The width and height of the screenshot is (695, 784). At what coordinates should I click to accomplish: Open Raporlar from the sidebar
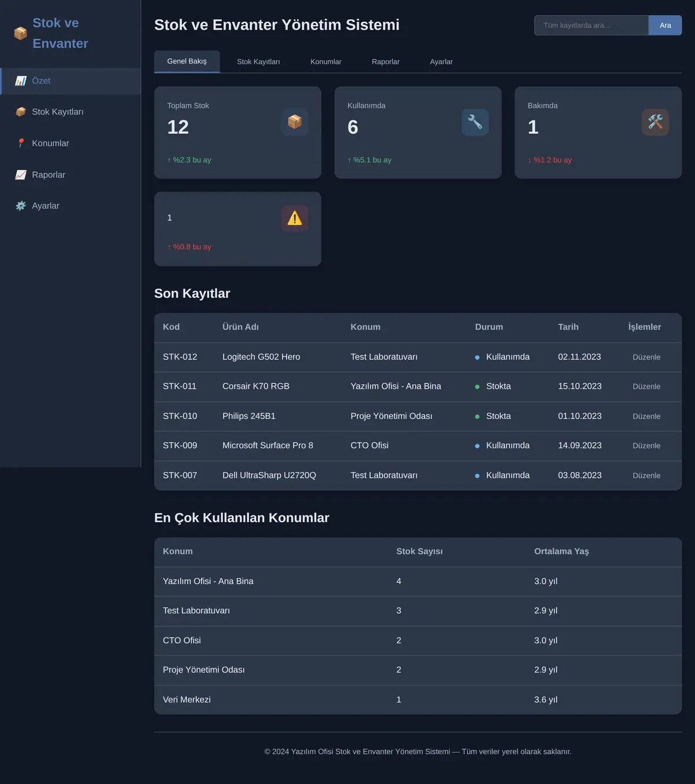click(71, 174)
